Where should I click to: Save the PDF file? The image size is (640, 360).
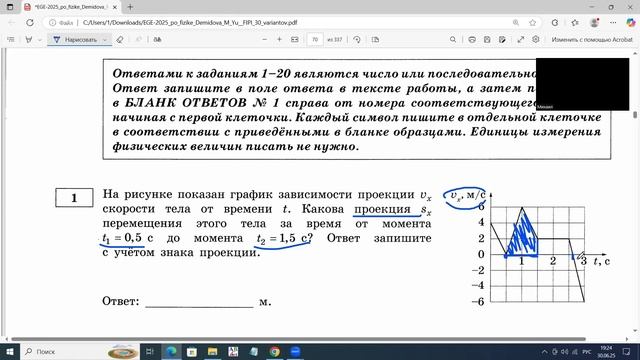487,40
